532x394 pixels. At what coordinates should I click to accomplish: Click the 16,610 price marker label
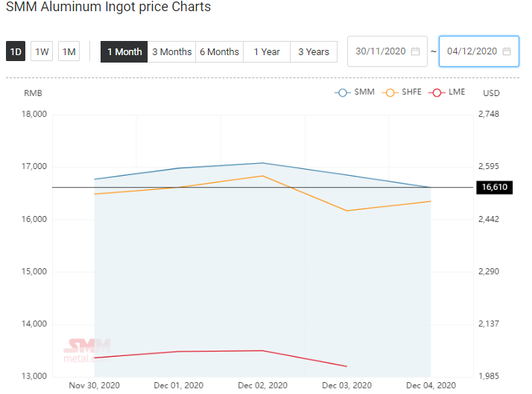coord(494,187)
